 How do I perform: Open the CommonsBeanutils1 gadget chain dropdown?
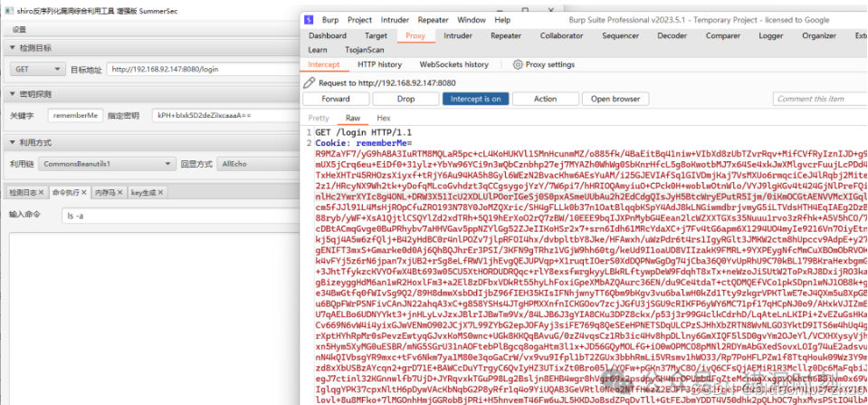point(107,164)
